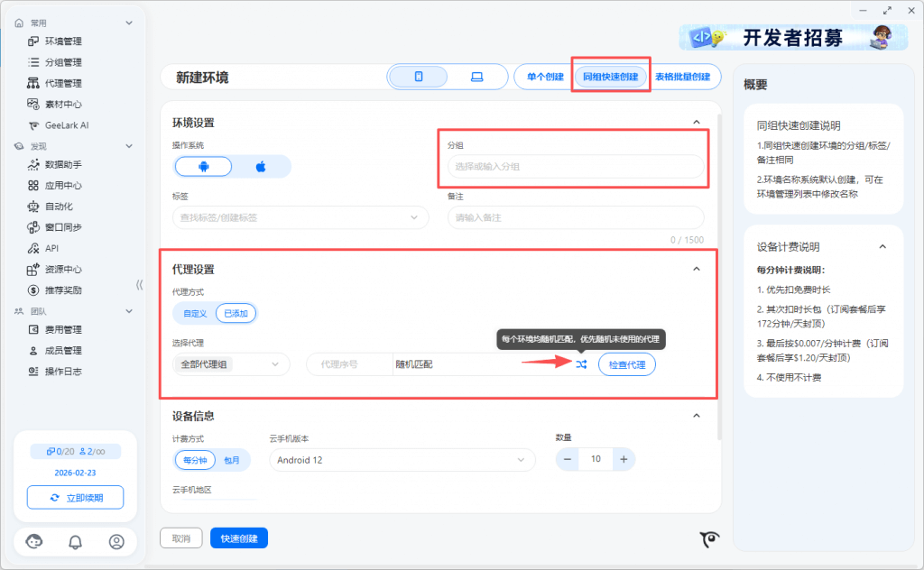Click the 快速创建 button
Screen dimensions: 924x570
(x=239, y=538)
